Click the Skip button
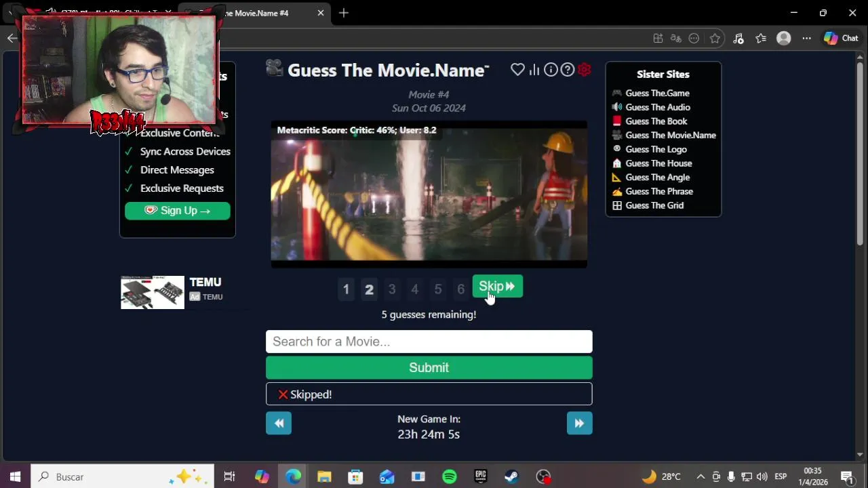 click(x=497, y=286)
